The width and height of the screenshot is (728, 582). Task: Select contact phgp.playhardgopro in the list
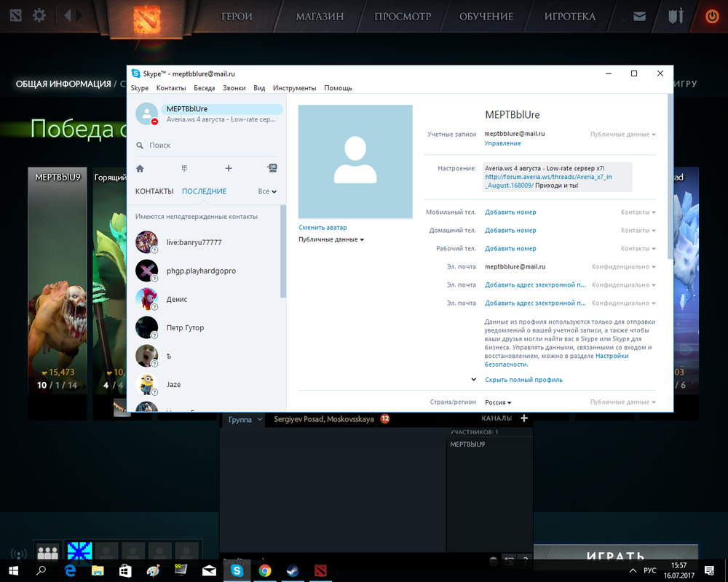[202, 271]
